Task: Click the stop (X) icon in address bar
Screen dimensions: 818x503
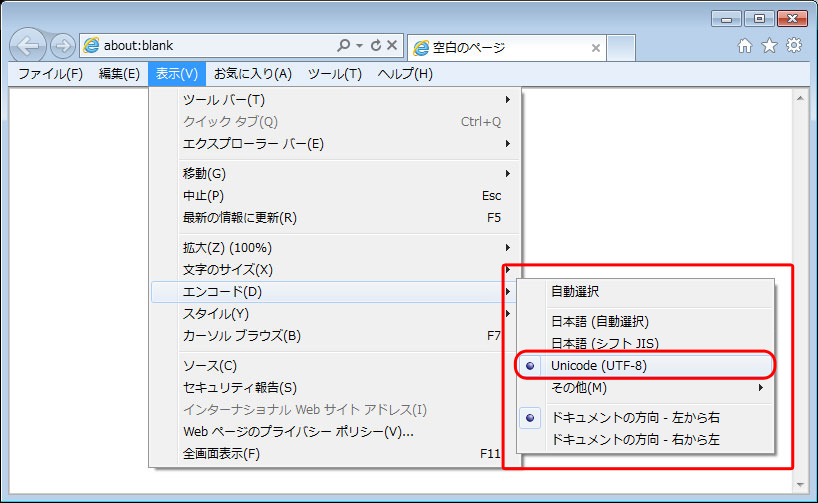Action: tap(392, 45)
